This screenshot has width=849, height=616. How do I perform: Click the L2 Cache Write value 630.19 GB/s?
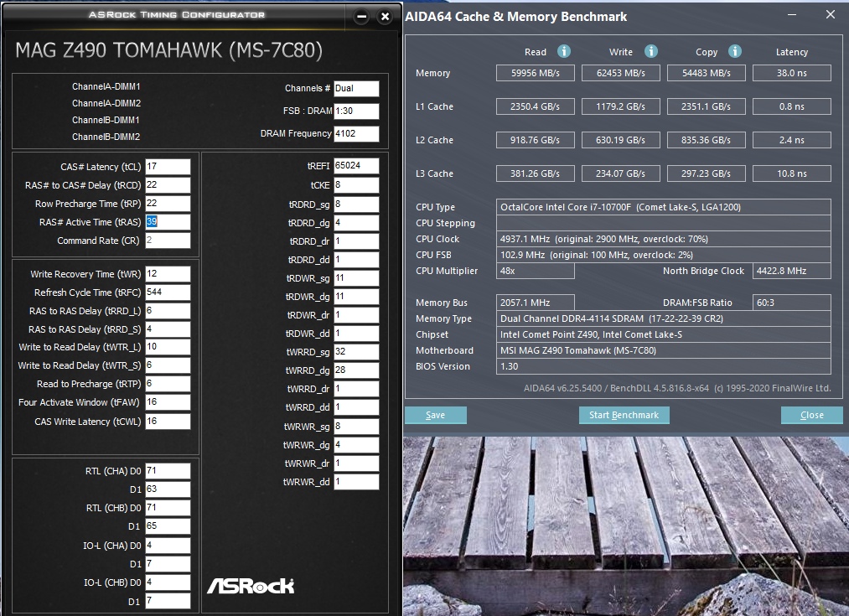[620, 140]
